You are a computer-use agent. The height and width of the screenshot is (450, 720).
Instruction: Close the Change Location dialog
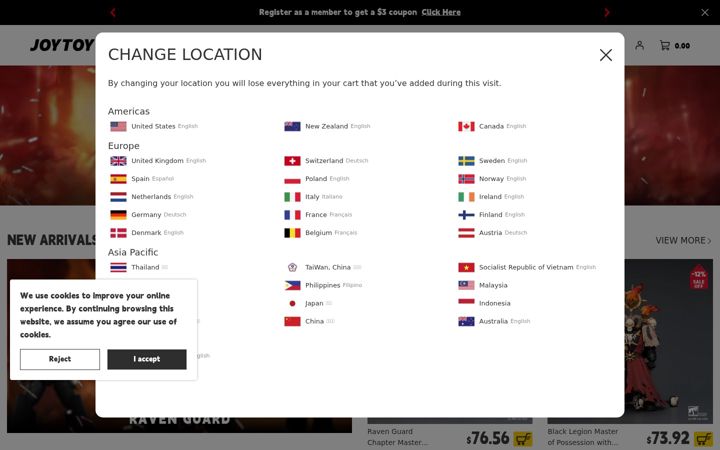point(606,55)
